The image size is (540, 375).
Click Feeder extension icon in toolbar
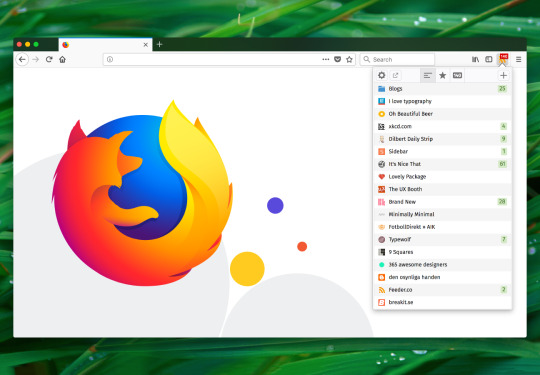(503, 59)
